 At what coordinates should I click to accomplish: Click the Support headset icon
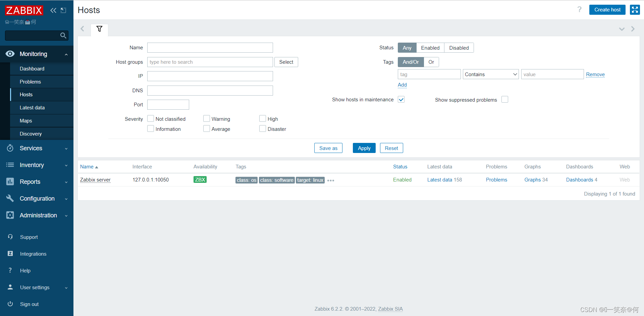click(10, 237)
